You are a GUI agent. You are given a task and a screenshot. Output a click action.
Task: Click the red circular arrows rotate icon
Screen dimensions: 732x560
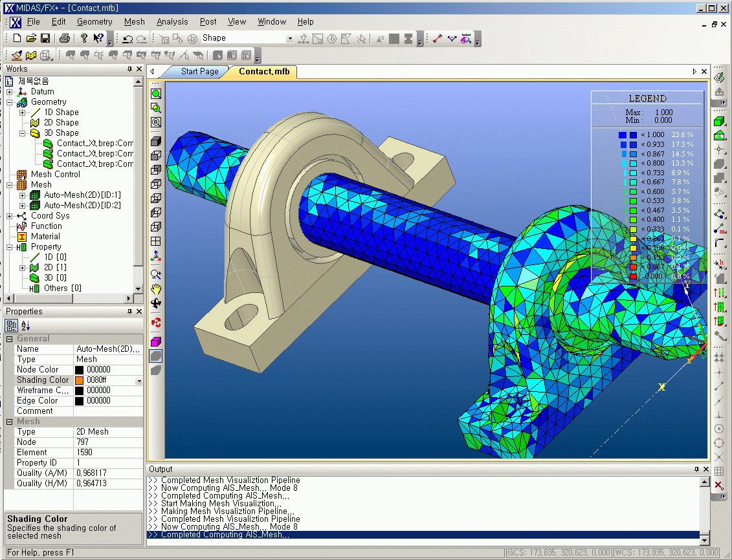click(156, 322)
